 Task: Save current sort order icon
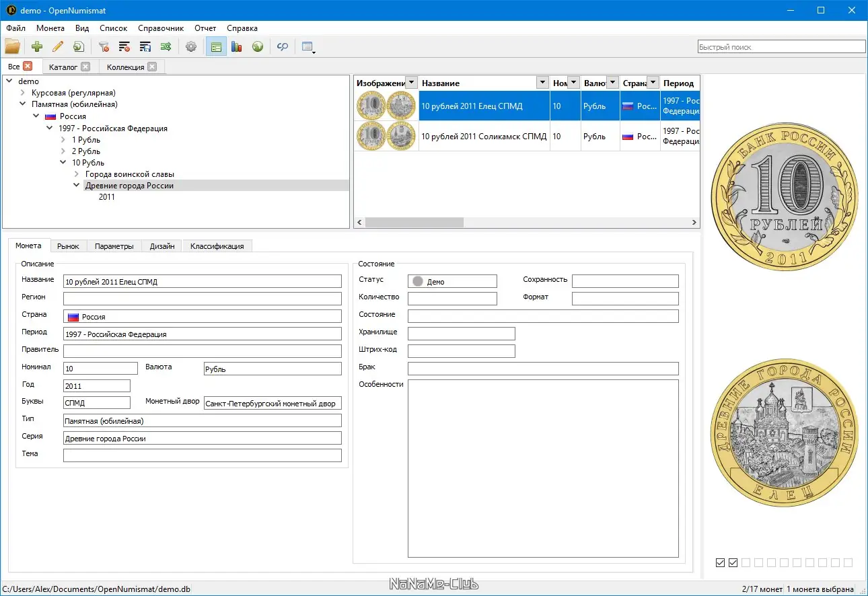[145, 47]
